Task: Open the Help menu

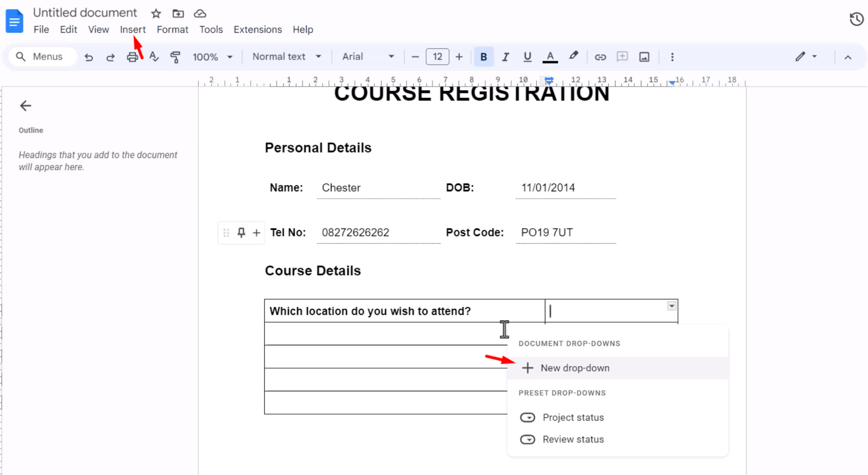Action: coord(303,29)
